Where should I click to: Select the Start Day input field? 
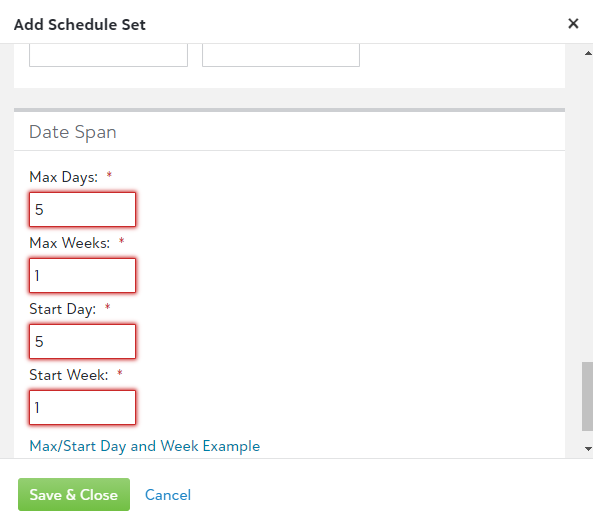pyautogui.click(x=82, y=341)
